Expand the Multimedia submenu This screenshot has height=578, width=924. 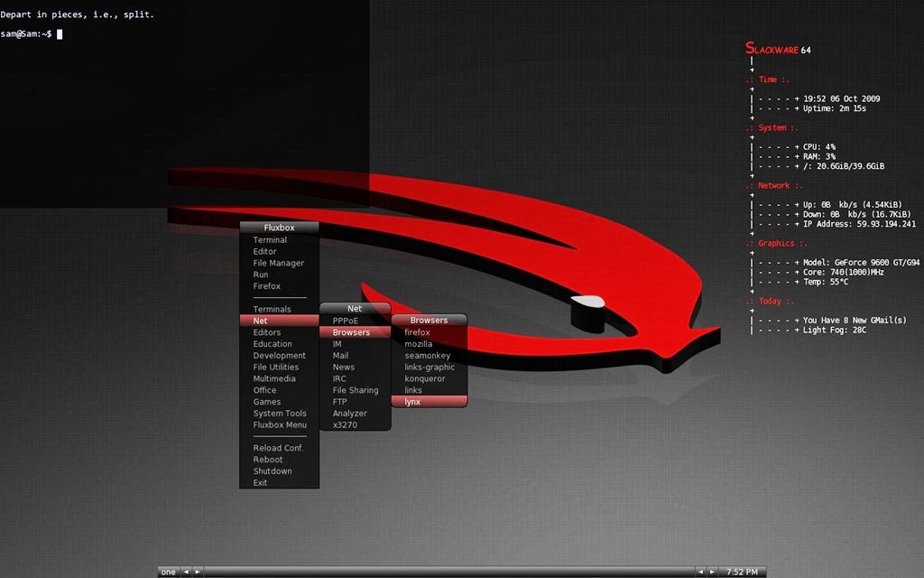click(280, 378)
